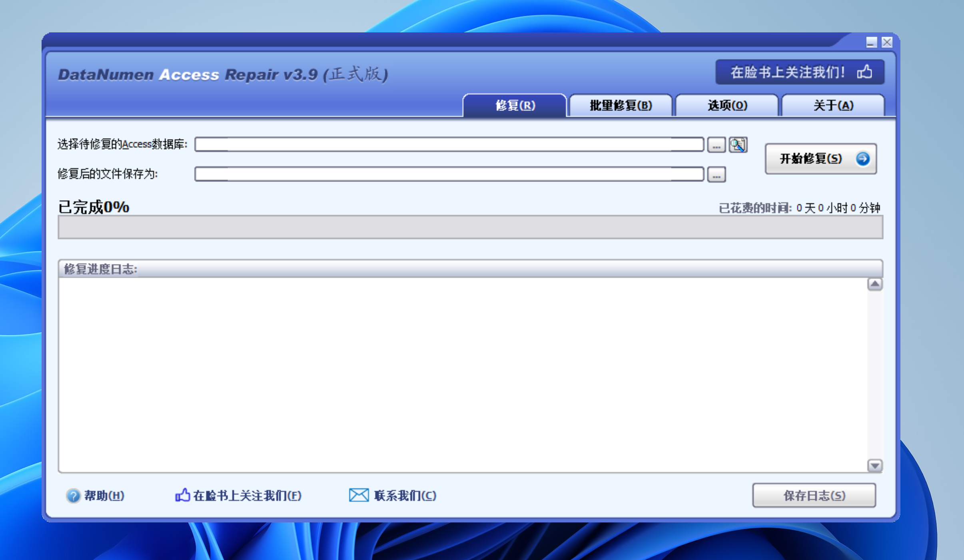Click the log scrollbar up arrow
The width and height of the screenshot is (964, 560).
click(x=875, y=284)
